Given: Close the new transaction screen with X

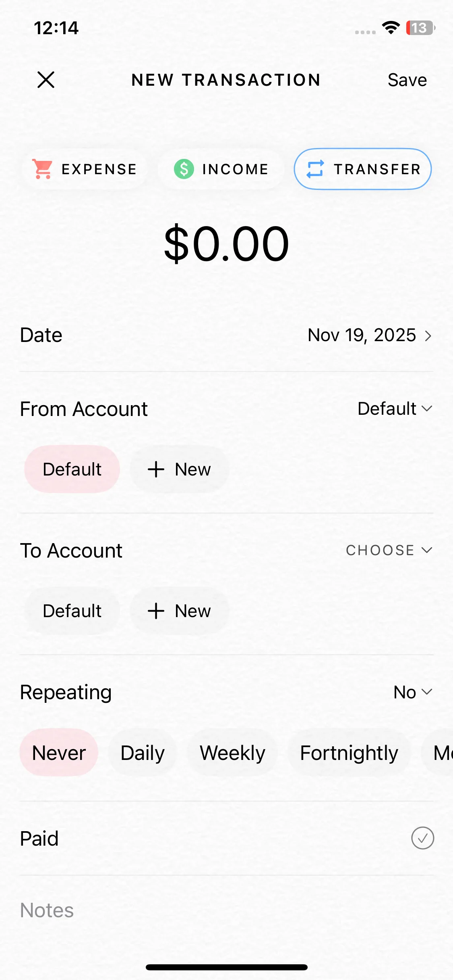Looking at the screenshot, I should point(46,80).
